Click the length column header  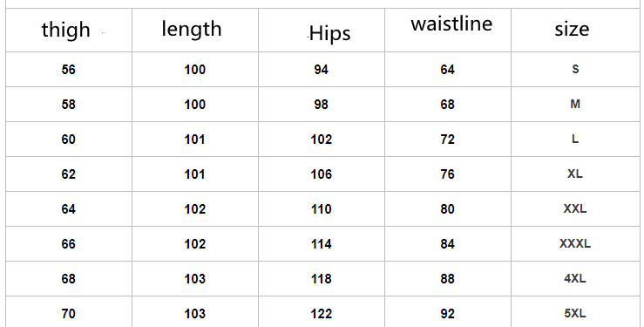pos(195,30)
